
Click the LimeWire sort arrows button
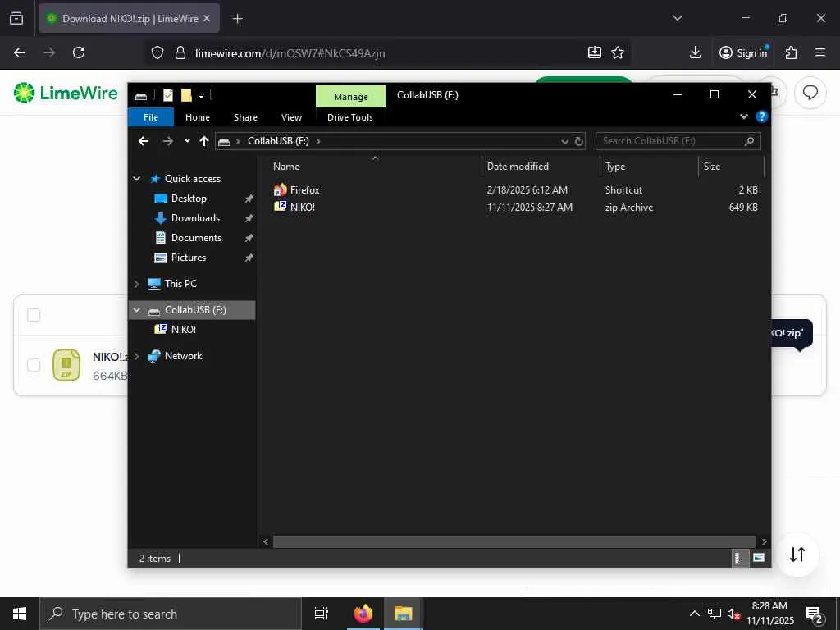797,555
